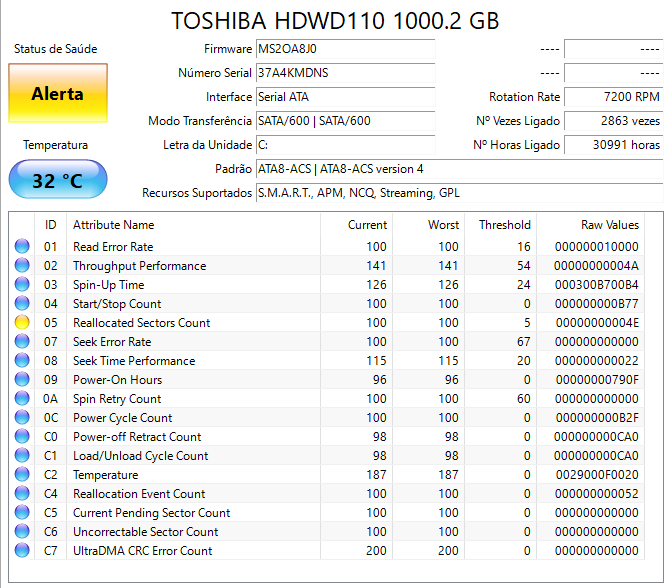This screenshot has height=588, width=672.
Task: Select the Load/Unload Cycle Count attribute name
Action: [x=141, y=456]
